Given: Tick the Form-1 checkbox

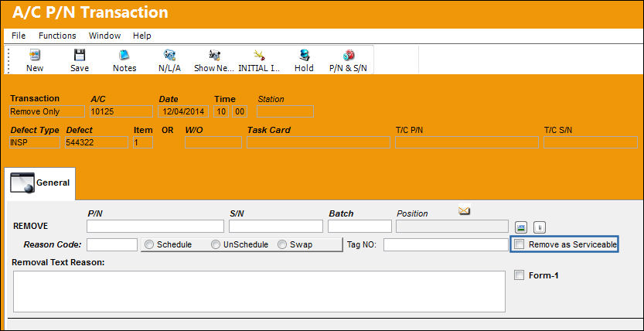Looking at the screenshot, I should pyautogui.click(x=520, y=275).
